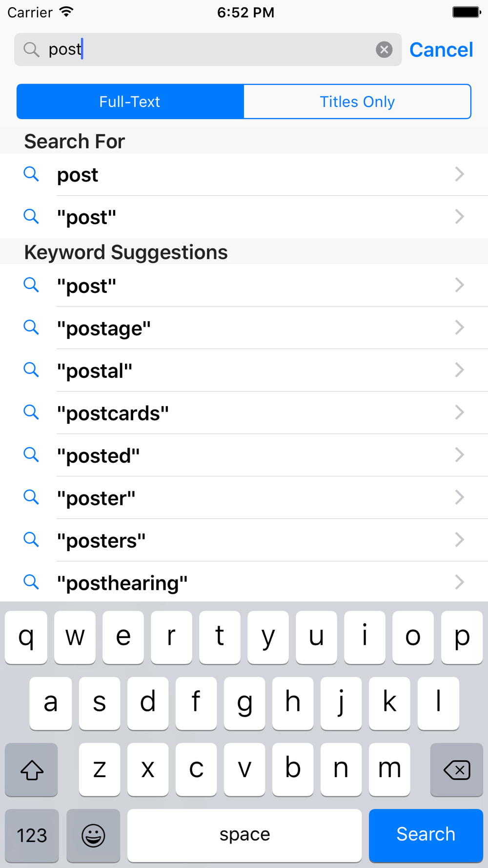
Task: Tap magnifier icon beside "postcards" suggestion
Action: tap(31, 413)
